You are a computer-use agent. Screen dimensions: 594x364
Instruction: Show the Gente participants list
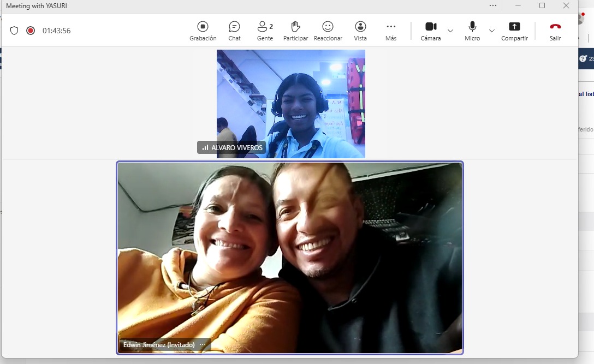pos(265,31)
